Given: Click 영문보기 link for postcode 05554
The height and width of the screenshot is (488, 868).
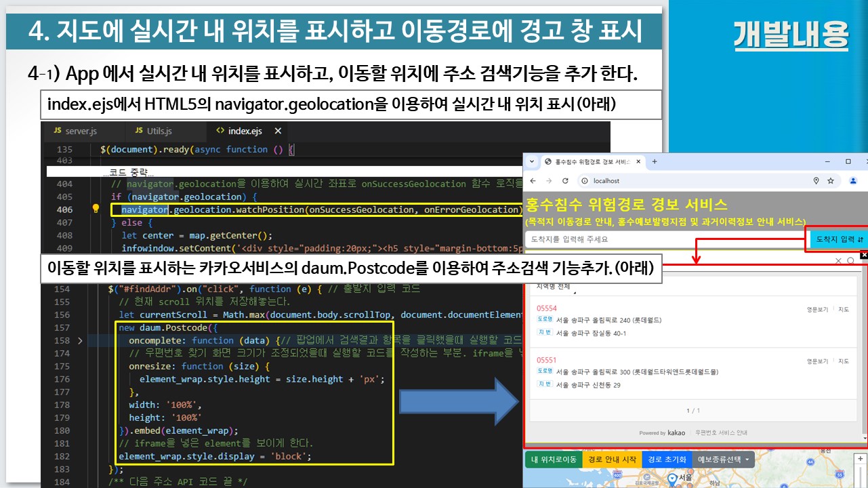Looking at the screenshot, I should (816, 310).
